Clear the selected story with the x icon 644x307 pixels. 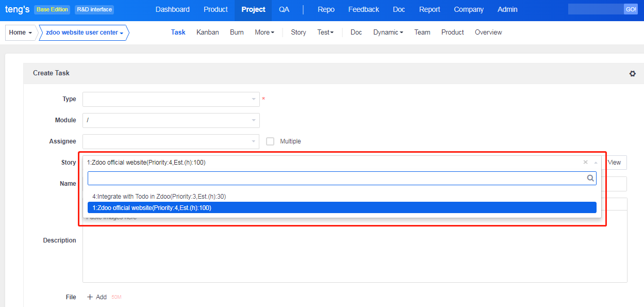(585, 162)
